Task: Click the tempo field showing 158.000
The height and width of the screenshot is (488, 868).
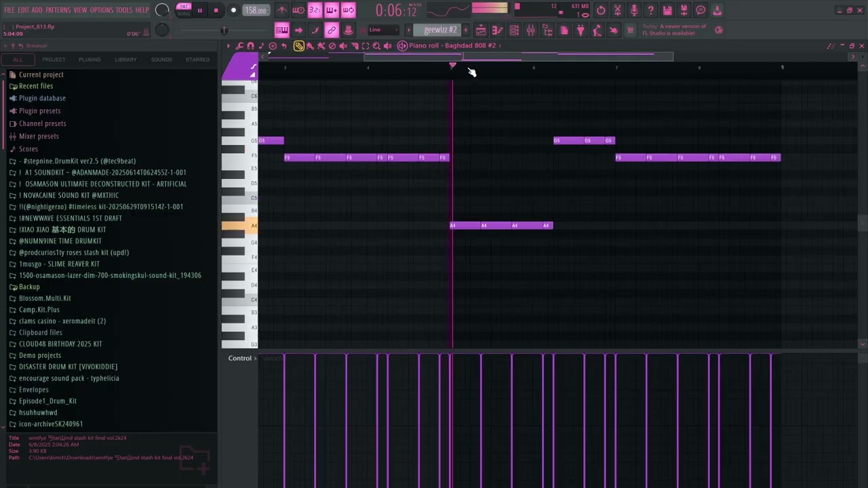Action: [256, 10]
